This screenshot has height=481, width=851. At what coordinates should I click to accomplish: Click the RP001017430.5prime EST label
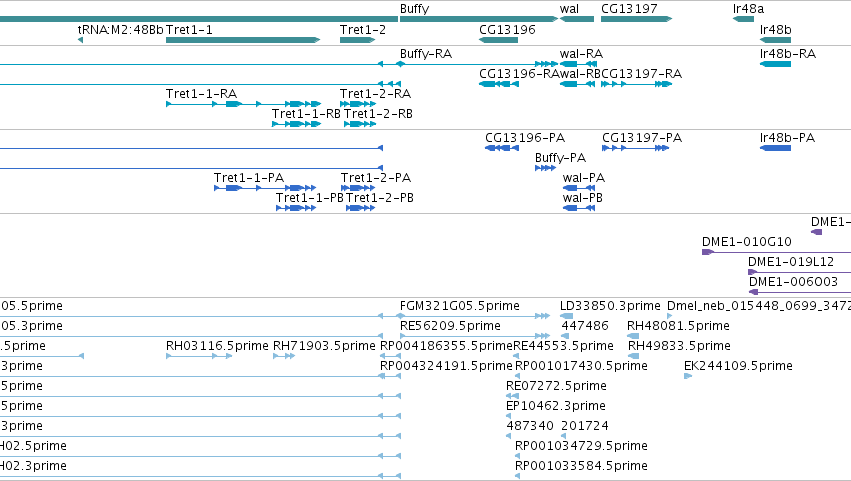tap(581, 366)
